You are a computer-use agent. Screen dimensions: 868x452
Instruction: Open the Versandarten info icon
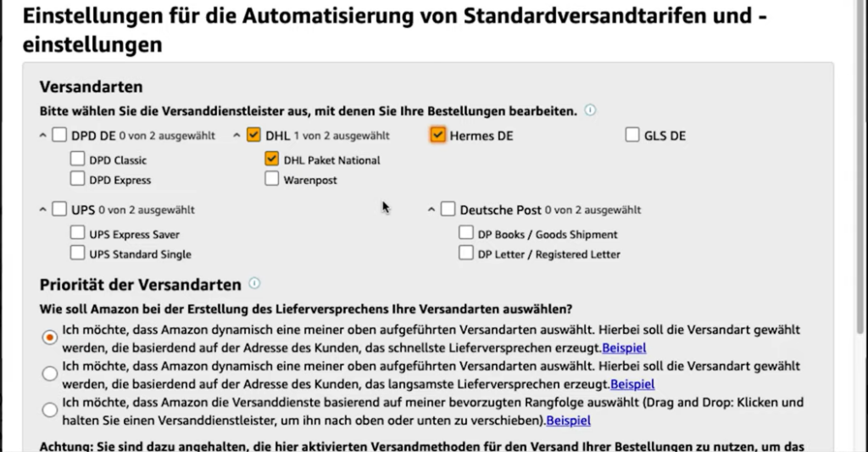590,109
